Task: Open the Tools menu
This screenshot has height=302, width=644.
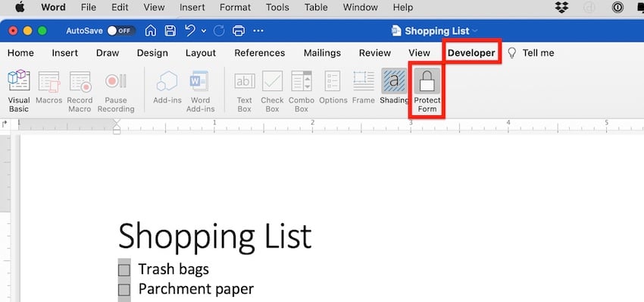Action: [x=277, y=8]
